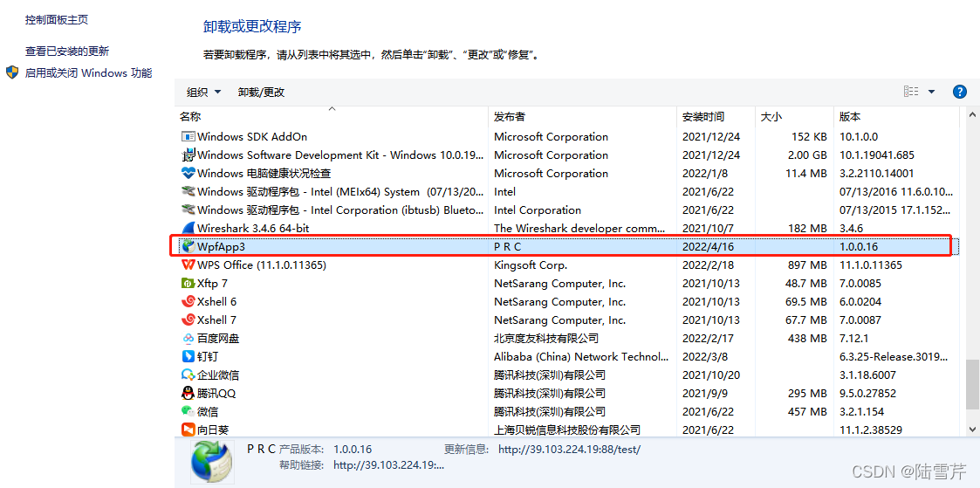The height and width of the screenshot is (488, 980).
Task: Click the Wireshark 3.4.6 shark fin icon
Action: coord(188,228)
